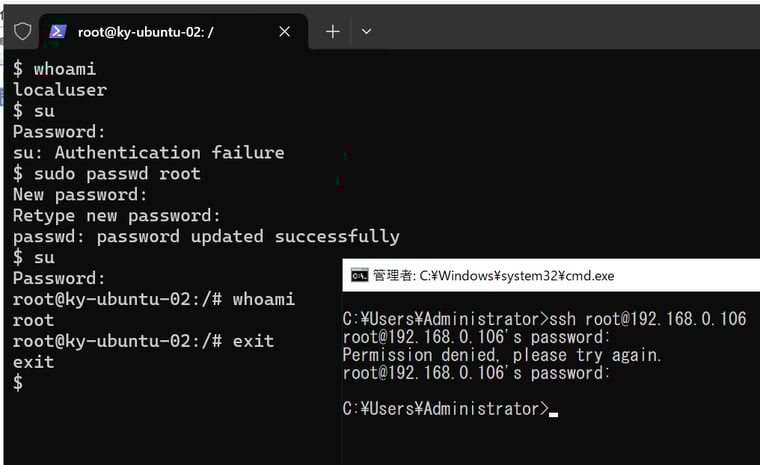Click the 'Retype new password:' prompt line
The image size is (760, 465).
116,216
